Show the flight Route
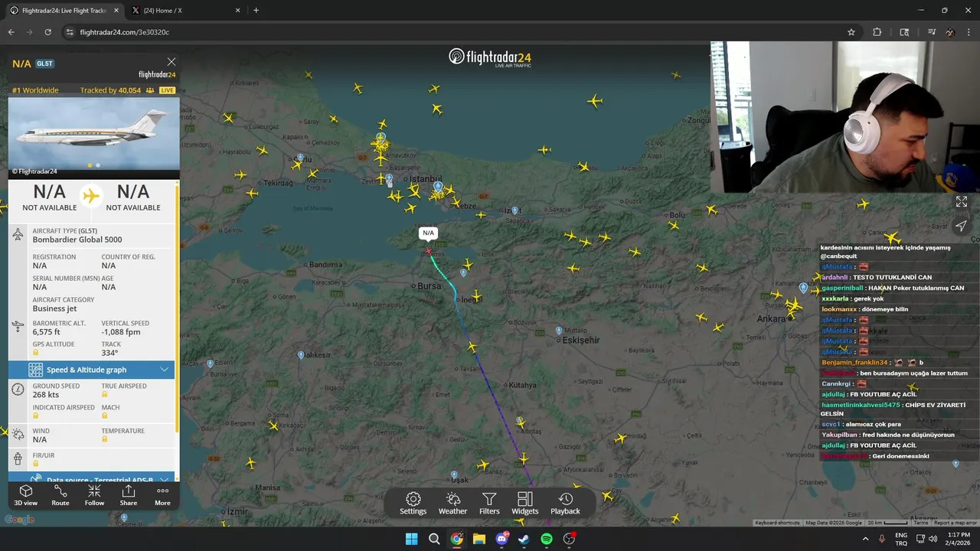This screenshot has height=551, width=980. click(60, 495)
